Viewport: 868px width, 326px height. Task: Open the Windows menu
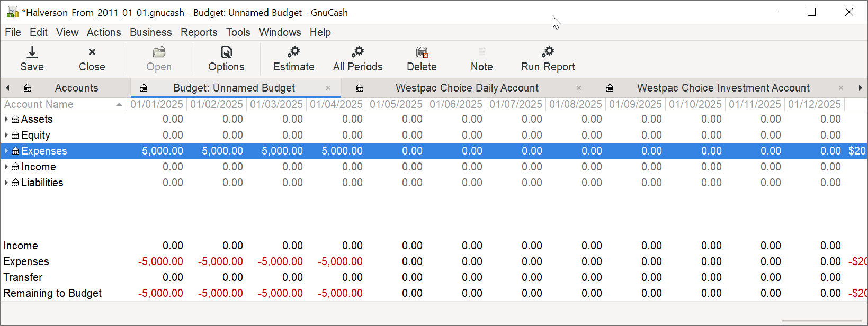(280, 32)
